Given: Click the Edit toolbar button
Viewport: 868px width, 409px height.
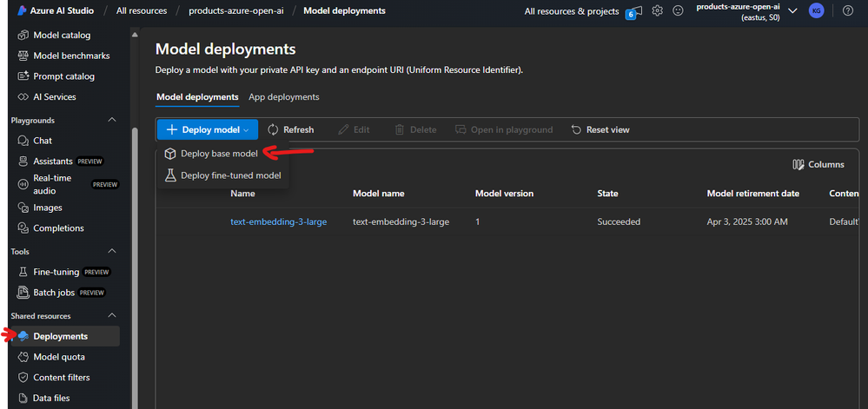Looking at the screenshot, I should coord(354,129).
